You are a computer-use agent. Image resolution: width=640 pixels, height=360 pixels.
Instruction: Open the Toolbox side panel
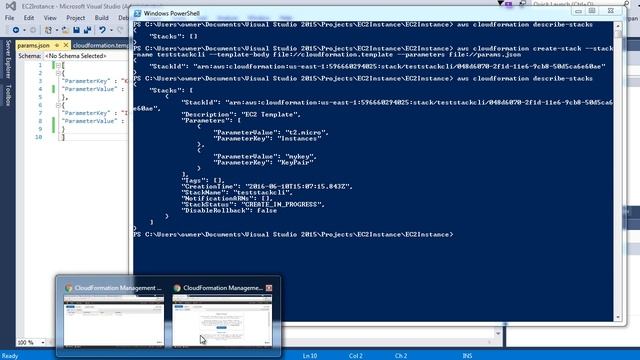pos(7,95)
